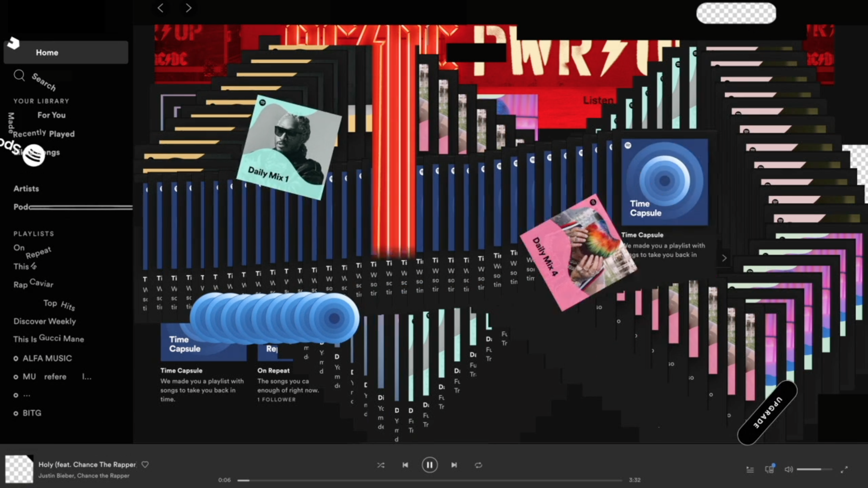
Task: Go to the previous track
Action: coord(405,465)
